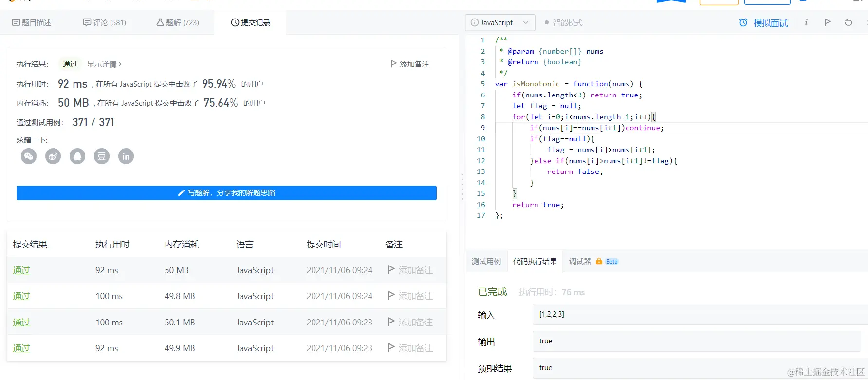Open the 调试器 tab
The image size is (868, 380).
coord(580,262)
